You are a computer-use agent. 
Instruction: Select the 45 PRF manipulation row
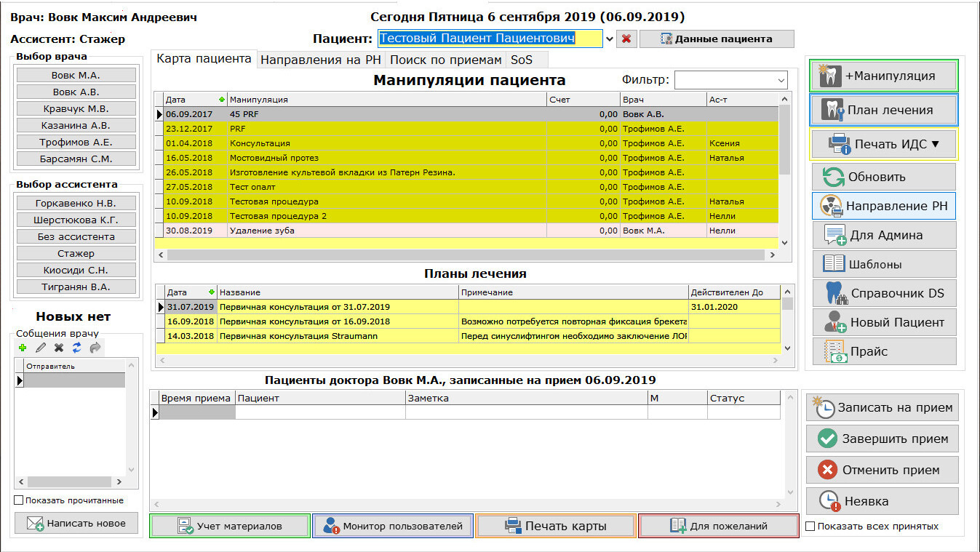(x=467, y=114)
